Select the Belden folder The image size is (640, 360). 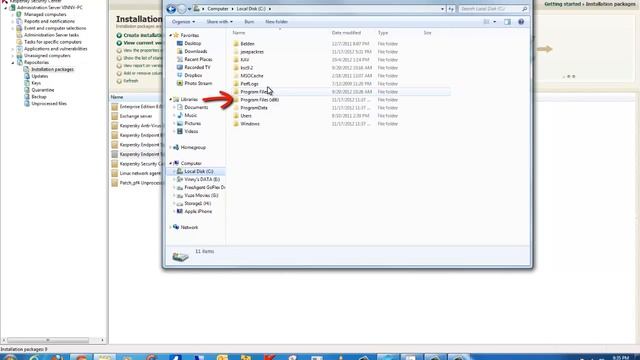click(247, 44)
